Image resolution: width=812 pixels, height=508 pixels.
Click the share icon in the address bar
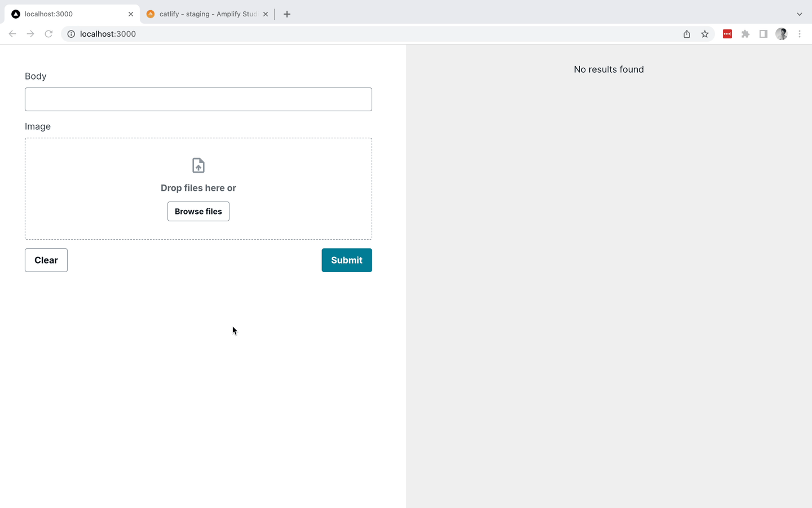[x=686, y=34]
